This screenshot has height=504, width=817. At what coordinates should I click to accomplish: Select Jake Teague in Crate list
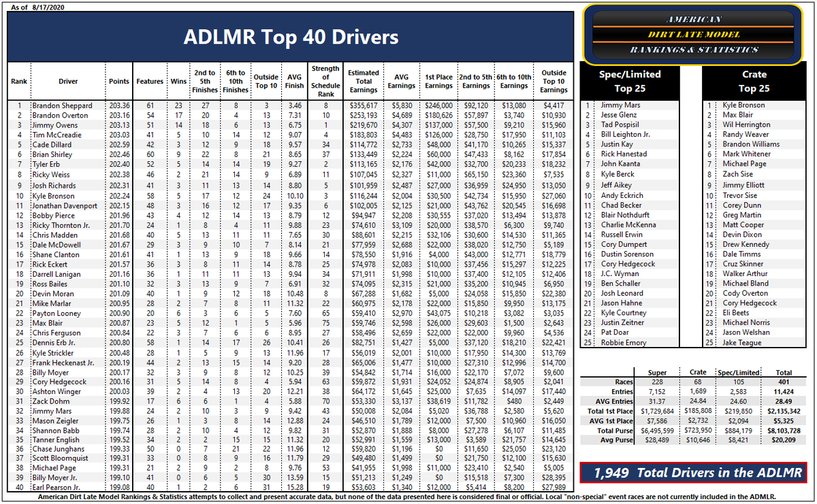pyautogui.click(x=741, y=343)
